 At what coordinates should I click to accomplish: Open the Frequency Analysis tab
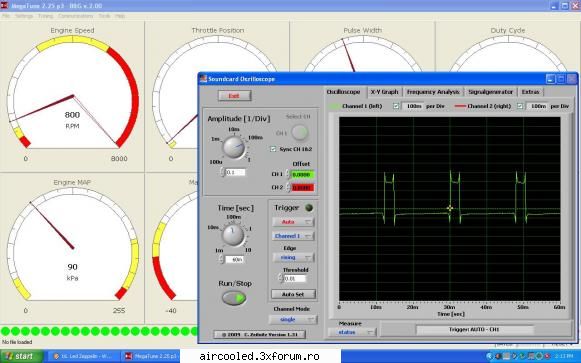tap(433, 92)
